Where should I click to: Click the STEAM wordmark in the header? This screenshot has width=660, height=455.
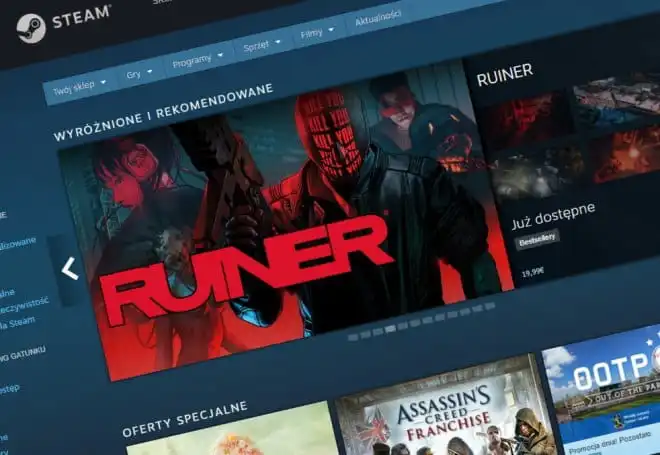point(81,16)
